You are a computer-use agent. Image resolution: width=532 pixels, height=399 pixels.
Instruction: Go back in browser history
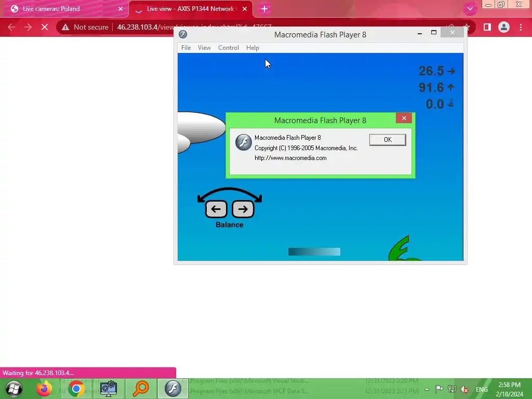[11, 27]
